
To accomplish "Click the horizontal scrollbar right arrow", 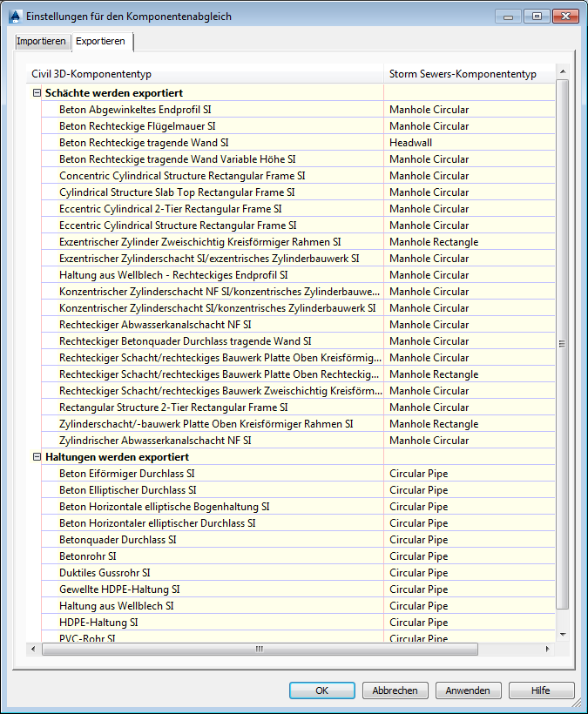I will coord(547,649).
